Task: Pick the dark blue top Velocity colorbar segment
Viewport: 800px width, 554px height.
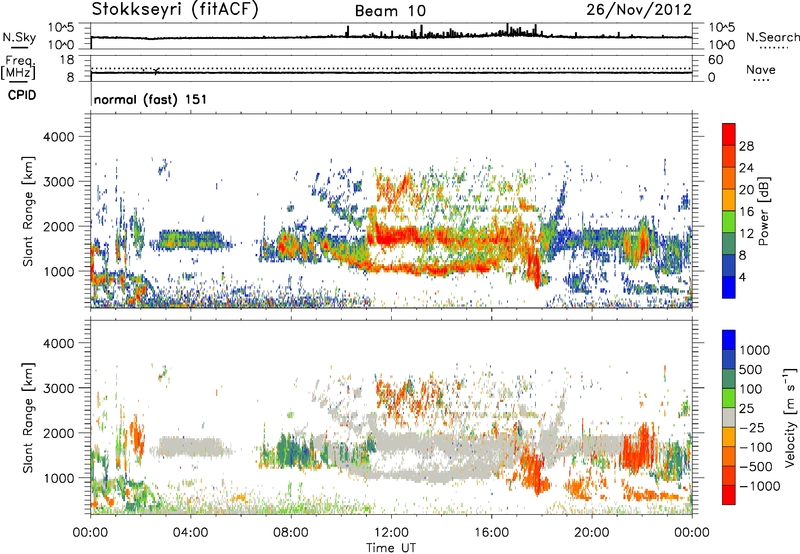Action: pyautogui.click(x=729, y=340)
